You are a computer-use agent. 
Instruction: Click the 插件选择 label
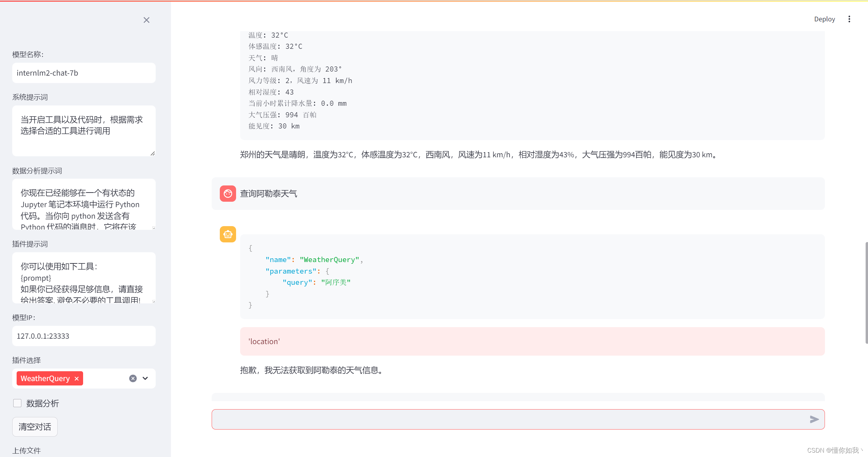coord(26,360)
